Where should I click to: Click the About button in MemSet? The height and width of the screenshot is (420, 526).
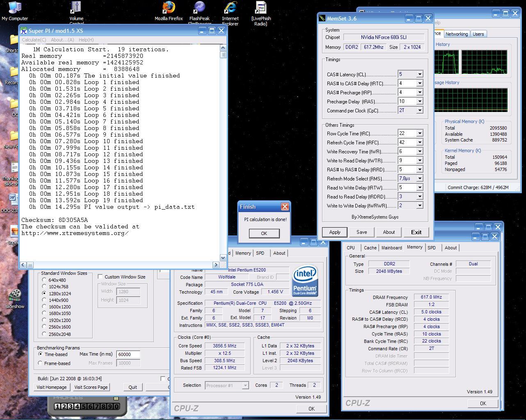point(389,232)
